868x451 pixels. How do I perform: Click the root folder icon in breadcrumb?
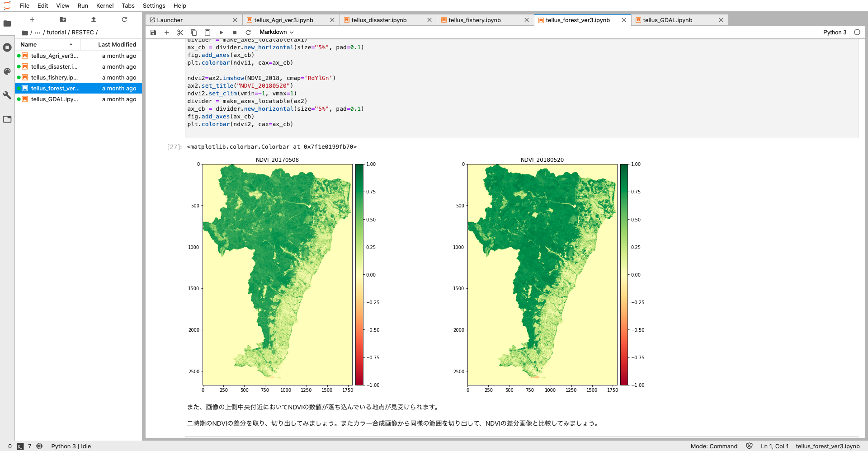pyautogui.click(x=25, y=33)
